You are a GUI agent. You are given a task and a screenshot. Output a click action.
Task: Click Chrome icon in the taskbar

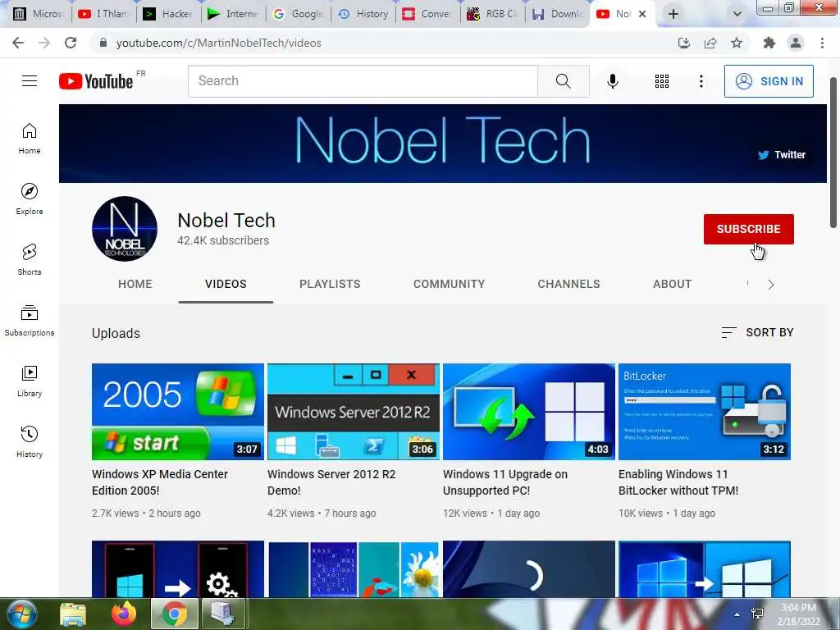click(174, 614)
